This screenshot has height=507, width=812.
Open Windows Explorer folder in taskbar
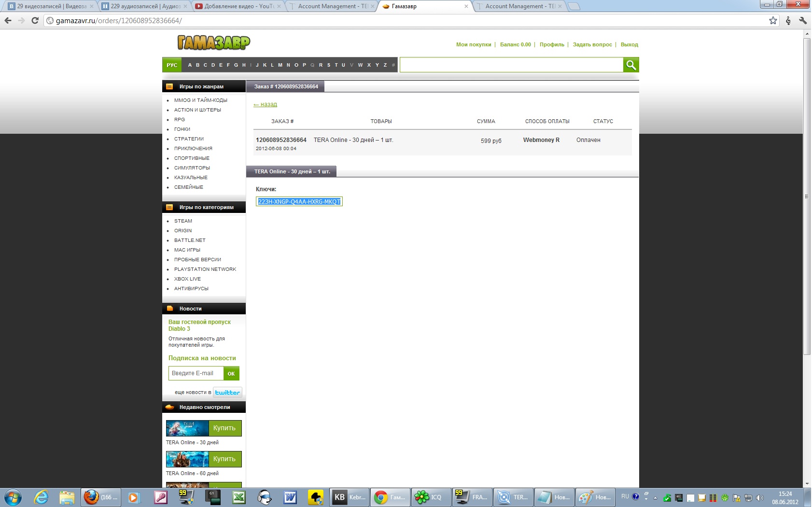click(67, 497)
